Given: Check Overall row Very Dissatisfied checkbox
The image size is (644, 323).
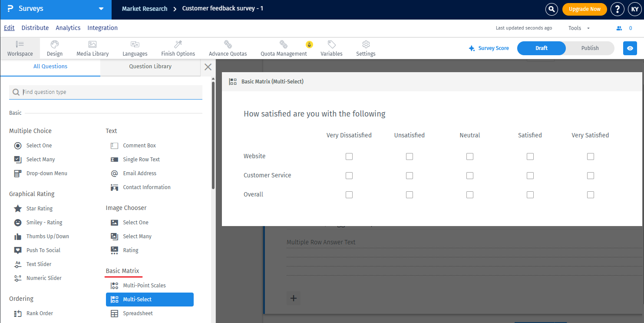Looking at the screenshot, I should pyautogui.click(x=349, y=195).
